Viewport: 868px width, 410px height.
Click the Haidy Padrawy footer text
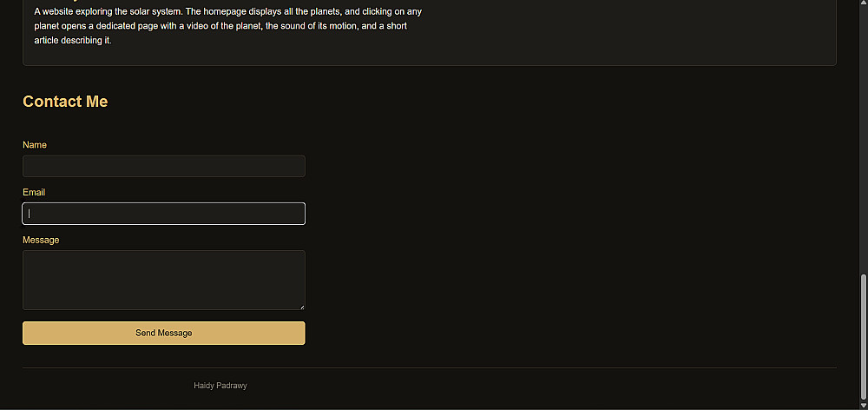[220, 386]
